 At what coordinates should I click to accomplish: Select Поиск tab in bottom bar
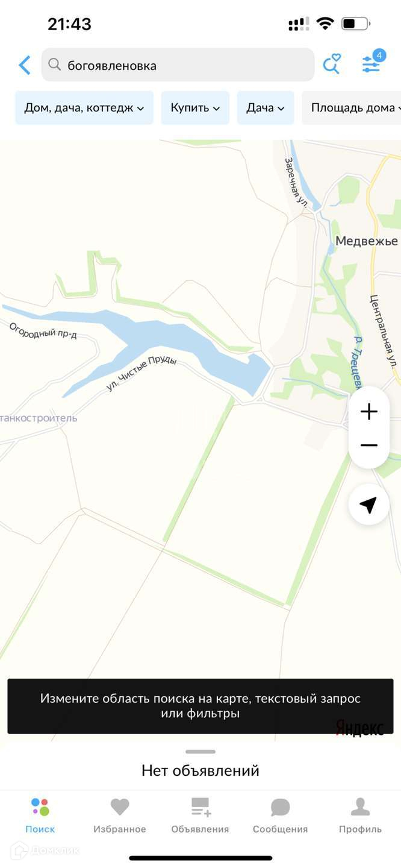coord(40,816)
